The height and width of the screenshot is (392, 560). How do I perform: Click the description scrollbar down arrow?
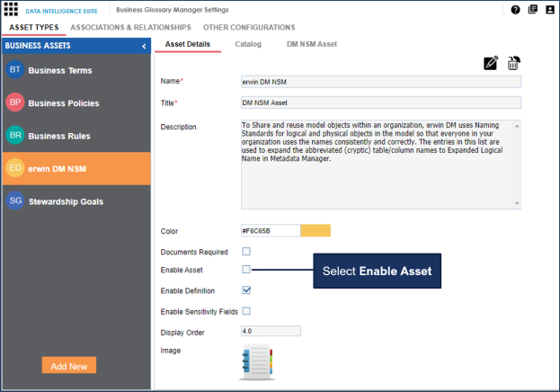(x=517, y=203)
